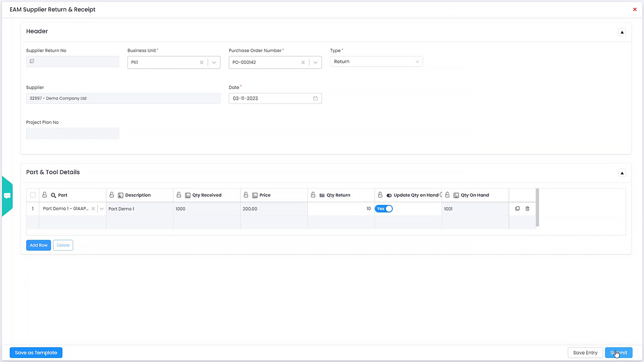This screenshot has width=644, height=362.
Task: Delete row 1 with the trash icon
Action: point(528,209)
